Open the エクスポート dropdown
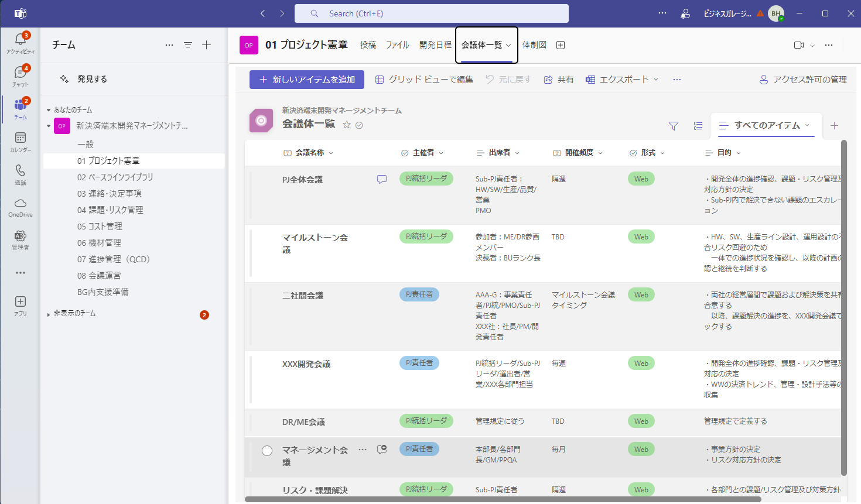The image size is (861, 504). (x=622, y=80)
